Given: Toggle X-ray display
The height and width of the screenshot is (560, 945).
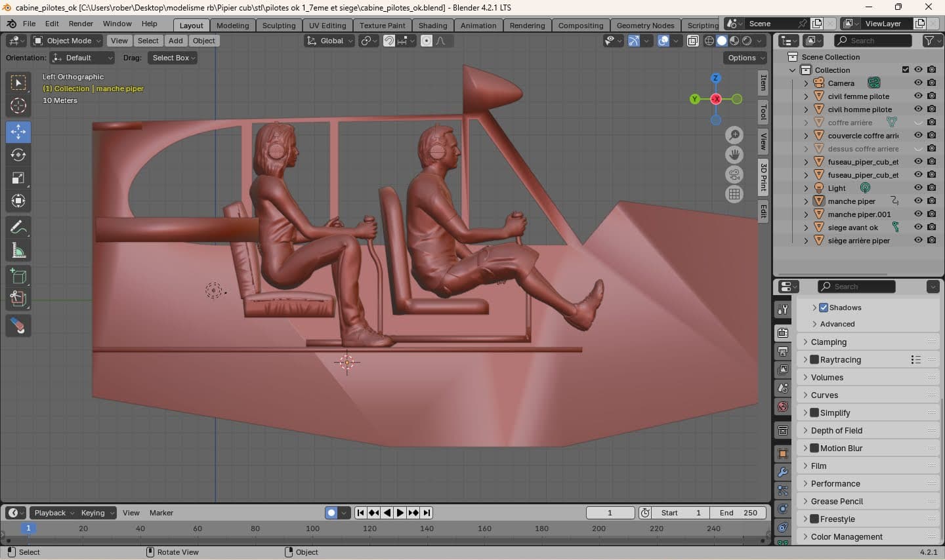Looking at the screenshot, I should [x=693, y=41].
